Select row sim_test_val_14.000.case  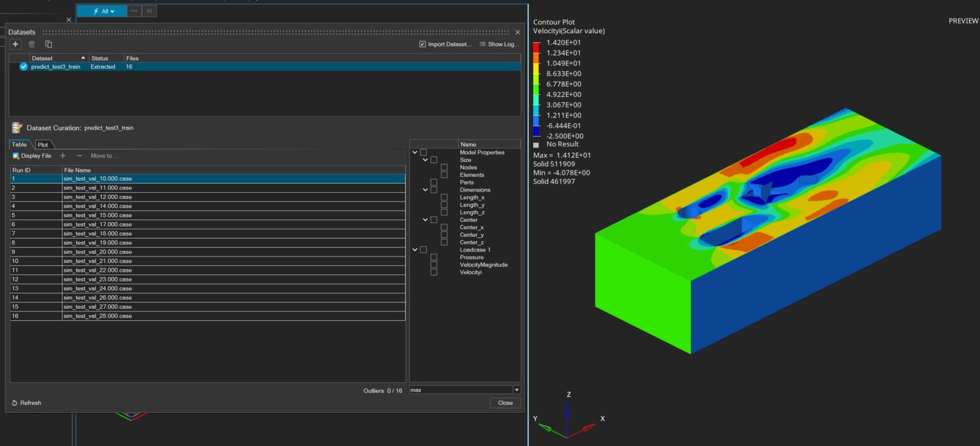[207, 206]
